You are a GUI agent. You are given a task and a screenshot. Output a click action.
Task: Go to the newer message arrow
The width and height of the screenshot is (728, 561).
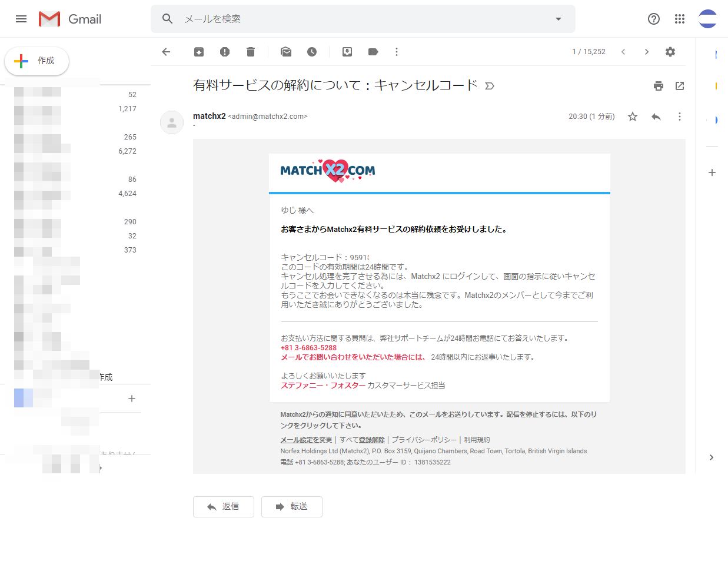pyautogui.click(x=623, y=52)
